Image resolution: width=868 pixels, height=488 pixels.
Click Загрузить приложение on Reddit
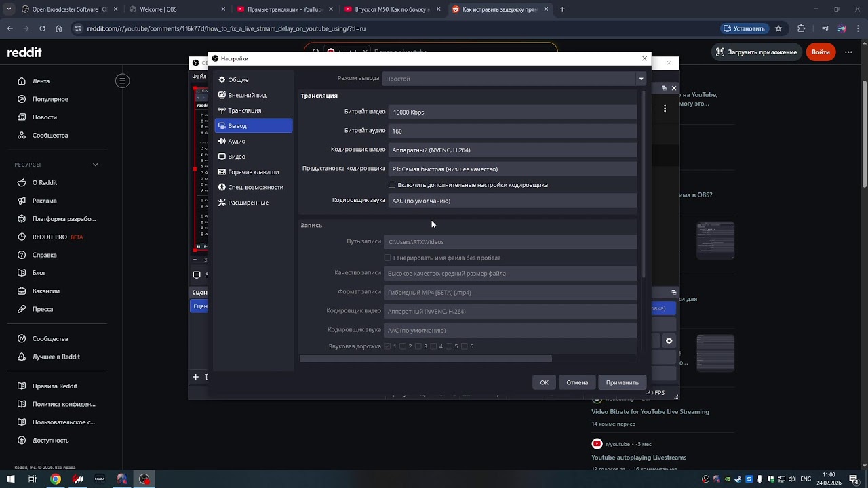[x=755, y=52]
